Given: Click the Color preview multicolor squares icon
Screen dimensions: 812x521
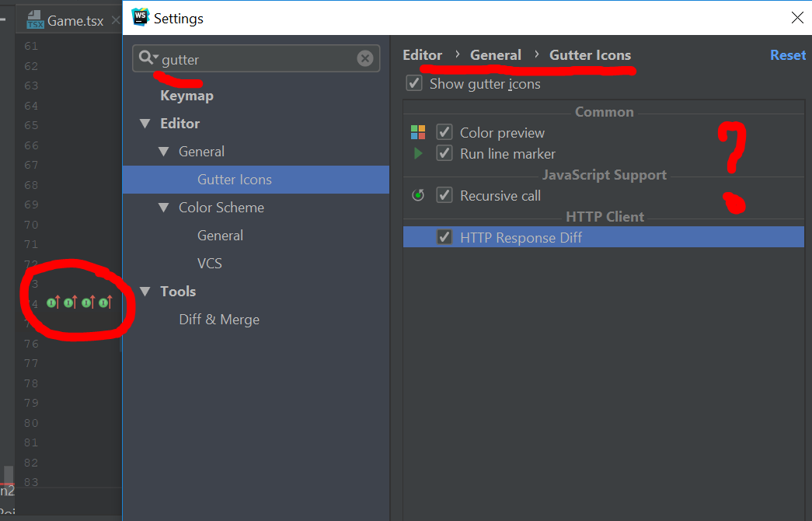Looking at the screenshot, I should tap(417, 132).
